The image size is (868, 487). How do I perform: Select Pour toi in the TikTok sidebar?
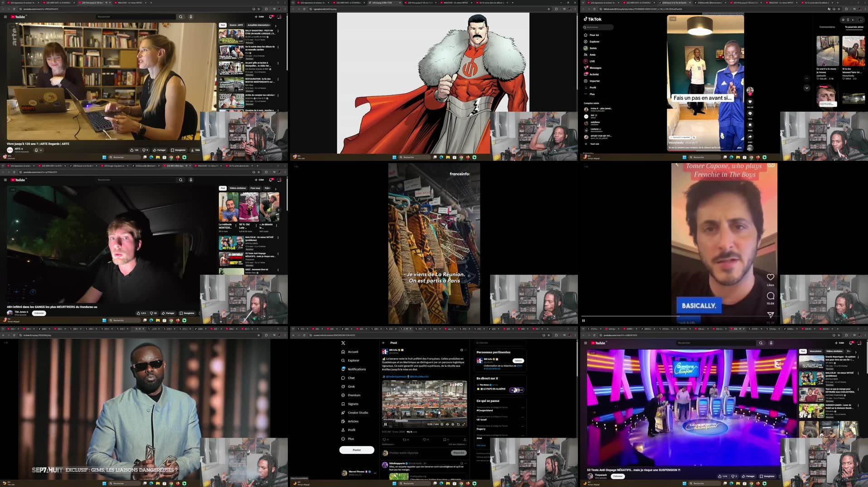coord(595,35)
